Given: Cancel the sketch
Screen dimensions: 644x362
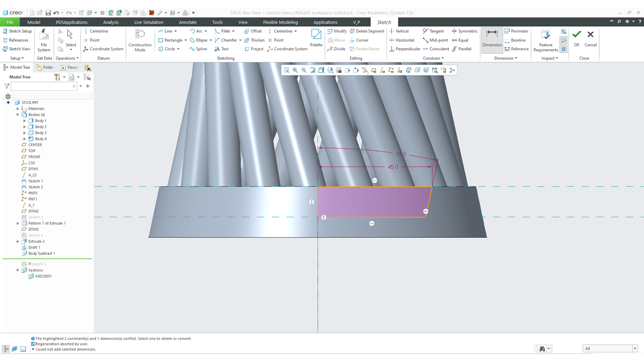Looking at the screenshot, I should [x=591, y=38].
